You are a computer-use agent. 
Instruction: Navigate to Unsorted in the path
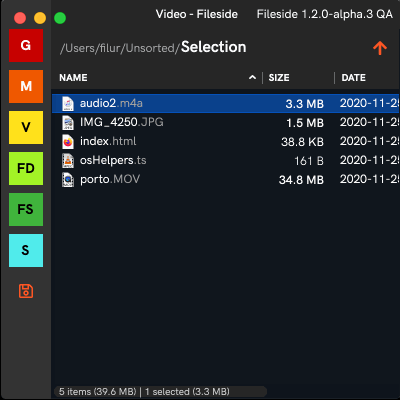(150, 48)
